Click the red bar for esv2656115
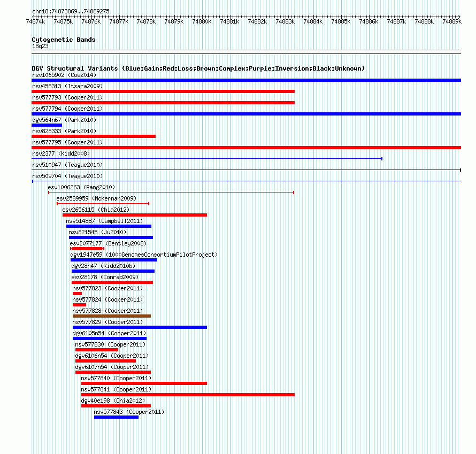The width and height of the screenshot is (476, 454). pos(135,215)
